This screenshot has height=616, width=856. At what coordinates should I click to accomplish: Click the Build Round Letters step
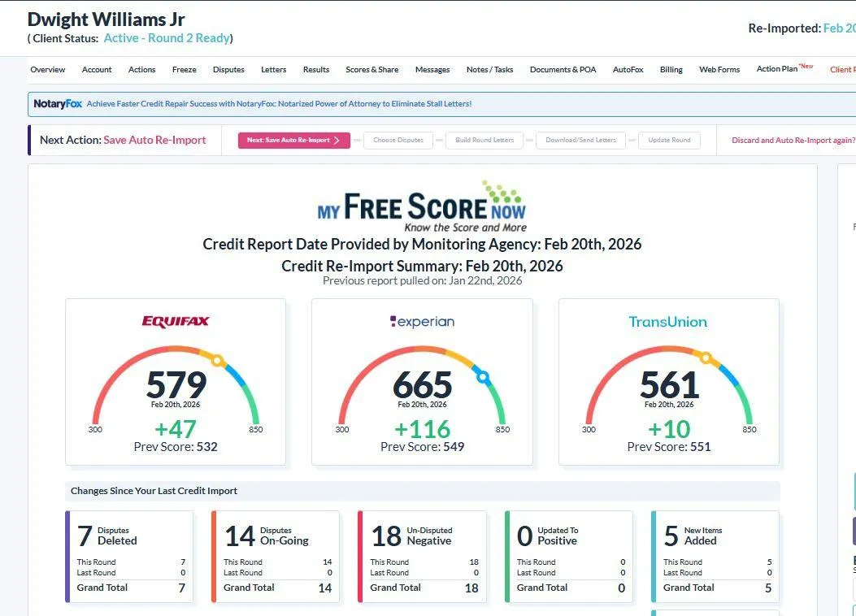coord(484,141)
